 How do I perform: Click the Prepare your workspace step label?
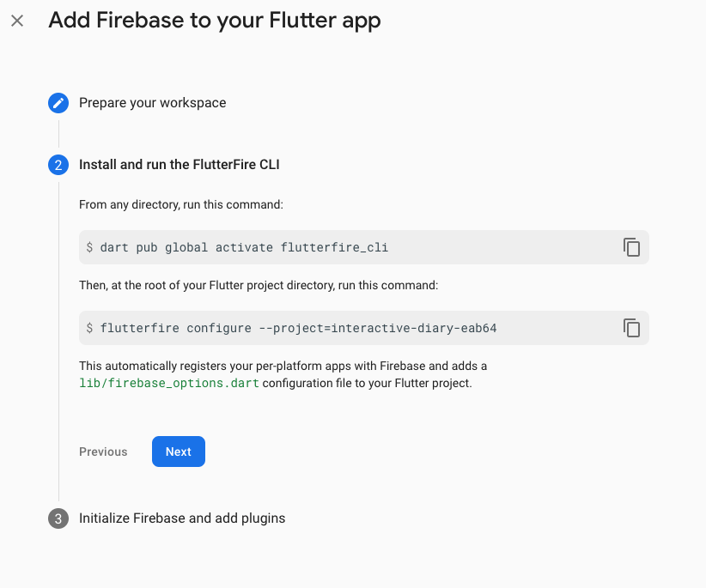(x=152, y=102)
